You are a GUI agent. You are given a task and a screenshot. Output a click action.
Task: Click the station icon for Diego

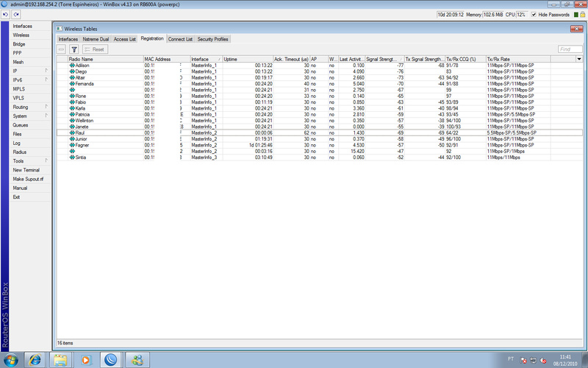[x=72, y=71]
